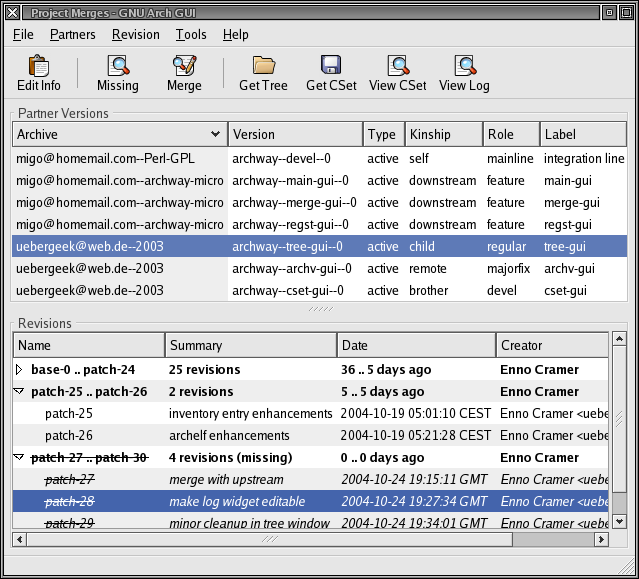This screenshot has height=579, width=639.
Task: Click the Kinship column header
Action: click(x=442, y=134)
